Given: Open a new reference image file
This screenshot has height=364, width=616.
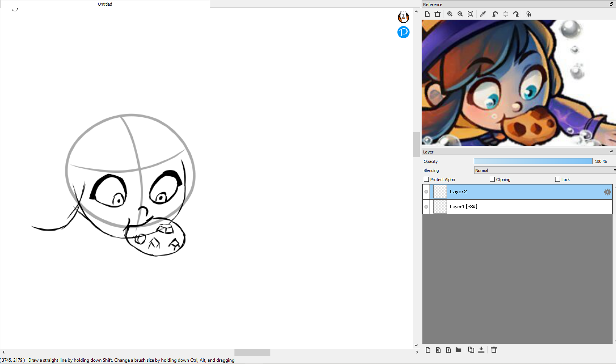Looking at the screenshot, I should coord(427,14).
